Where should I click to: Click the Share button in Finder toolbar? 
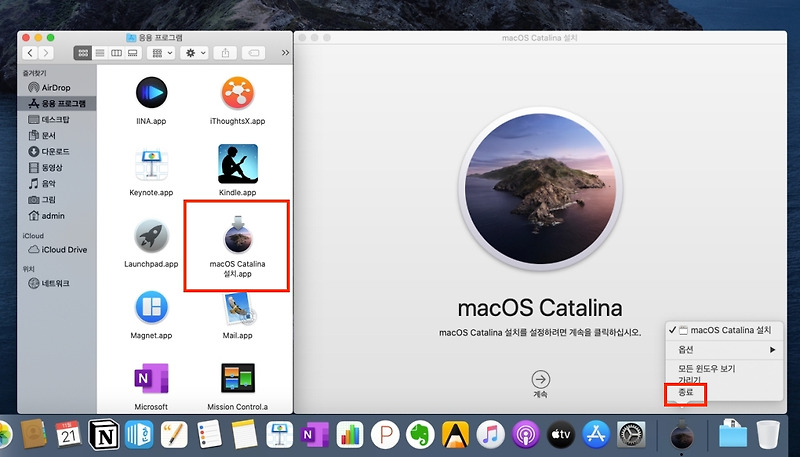point(226,53)
